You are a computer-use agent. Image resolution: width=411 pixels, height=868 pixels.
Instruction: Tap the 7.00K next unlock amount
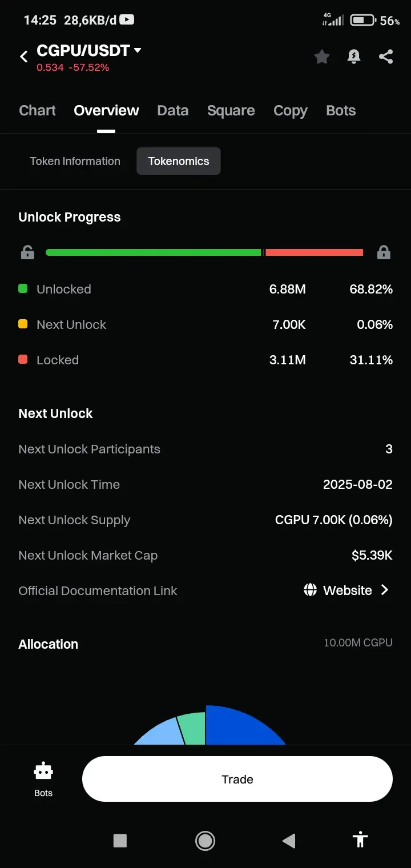[289, 324]
